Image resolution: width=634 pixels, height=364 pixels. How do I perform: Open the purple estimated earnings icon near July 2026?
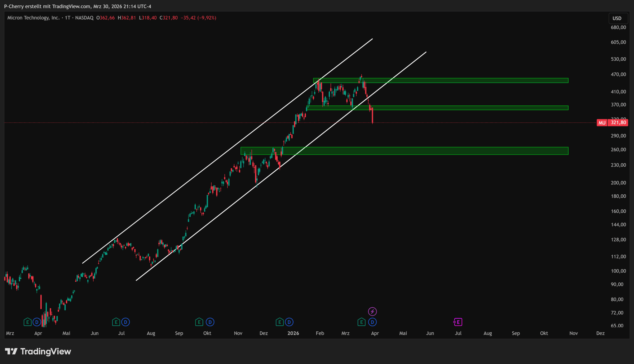pos(458,322)
